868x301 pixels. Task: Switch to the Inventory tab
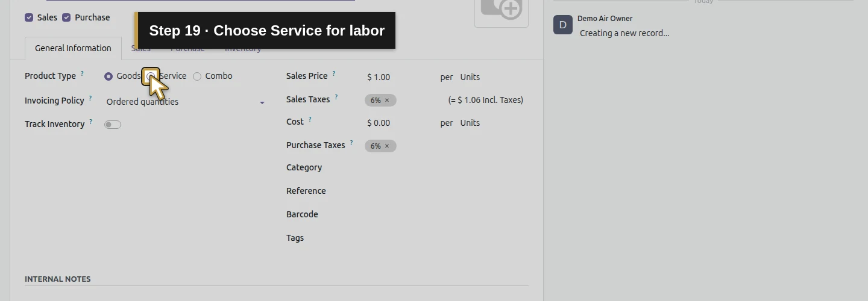pyautogui.click(x=243, y=48)
